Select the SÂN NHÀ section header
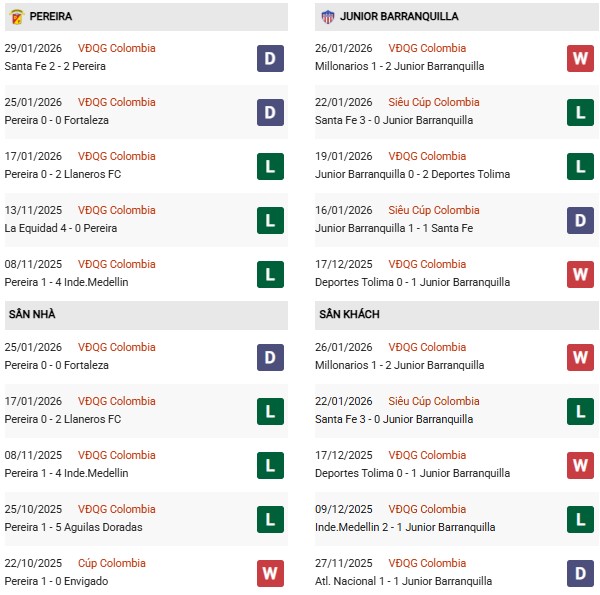The width and height of the screenshot is (600, 595). click(32, 315)
